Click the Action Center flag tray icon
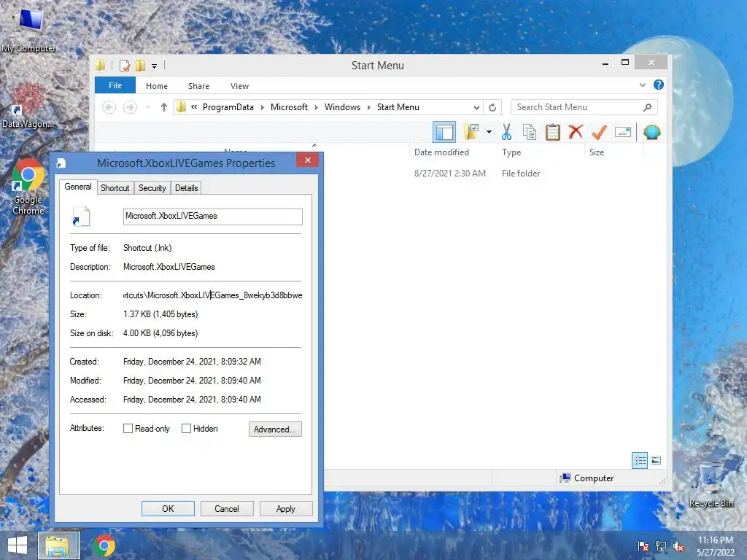This screenshot has height=560, width=747. [643, 546]
